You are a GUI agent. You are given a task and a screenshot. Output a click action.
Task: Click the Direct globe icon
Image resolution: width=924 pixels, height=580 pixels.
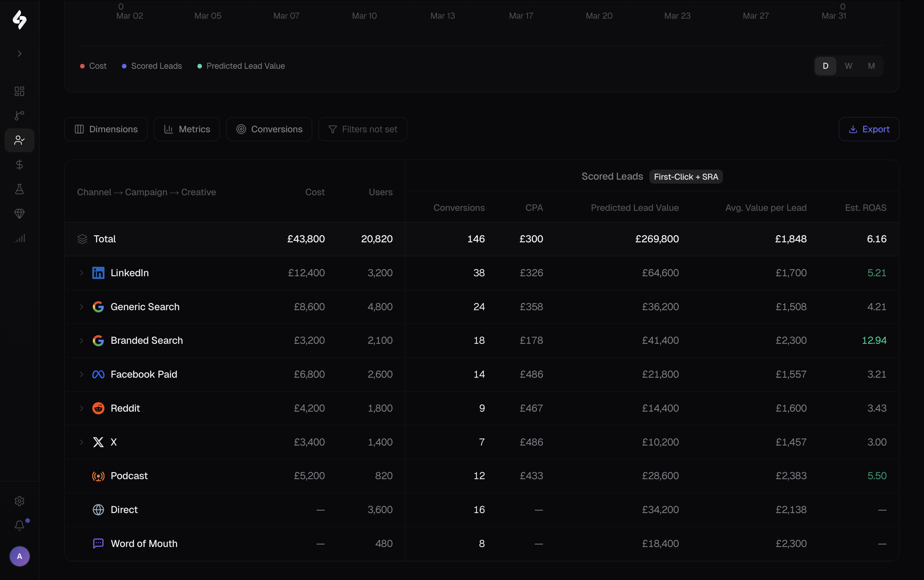[x=99, y=510]
